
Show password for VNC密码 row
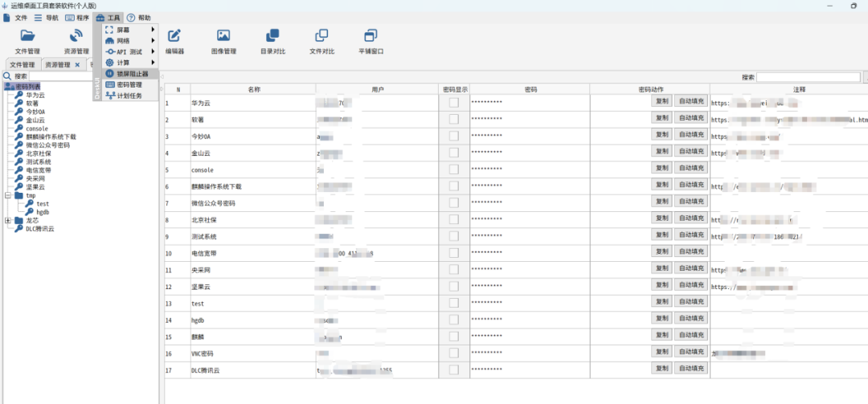click(454, 353)
